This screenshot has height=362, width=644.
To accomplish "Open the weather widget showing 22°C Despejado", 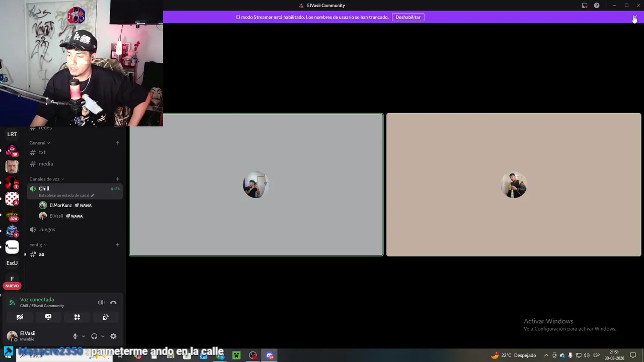I will (513, 355).
